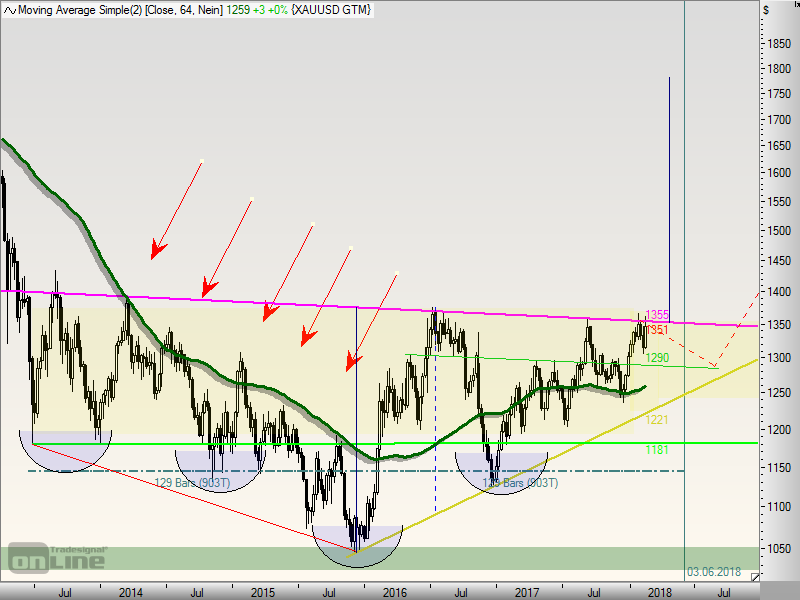
Task: Click the 1500 value on the price axis
Action: tap(773, 231)
